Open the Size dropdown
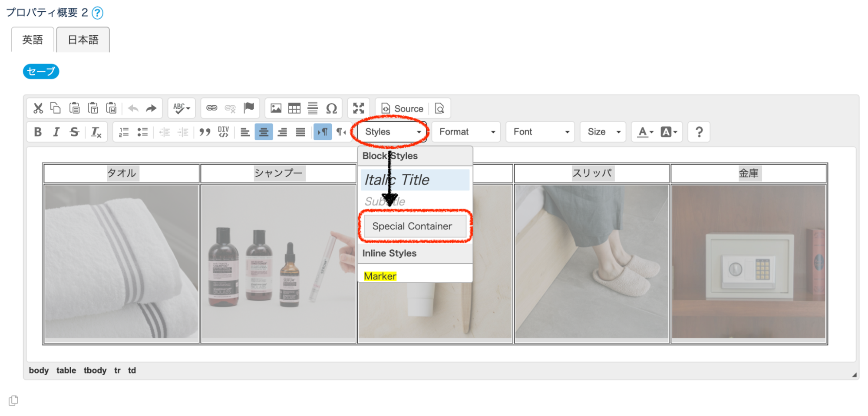Image resolution: width=868 pixels, height=416 pixels. click(x=603, y=132)
